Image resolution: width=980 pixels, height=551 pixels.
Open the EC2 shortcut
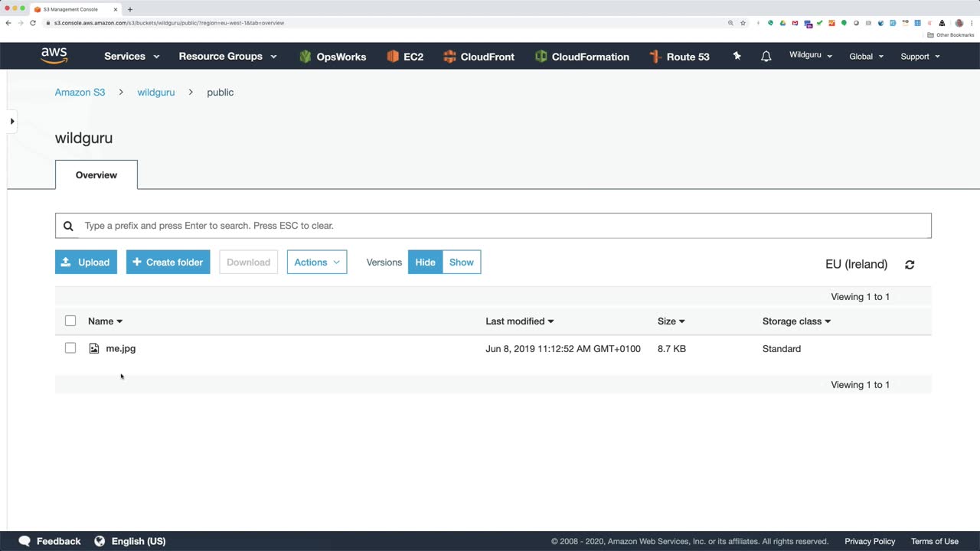[x=405, y=57]
